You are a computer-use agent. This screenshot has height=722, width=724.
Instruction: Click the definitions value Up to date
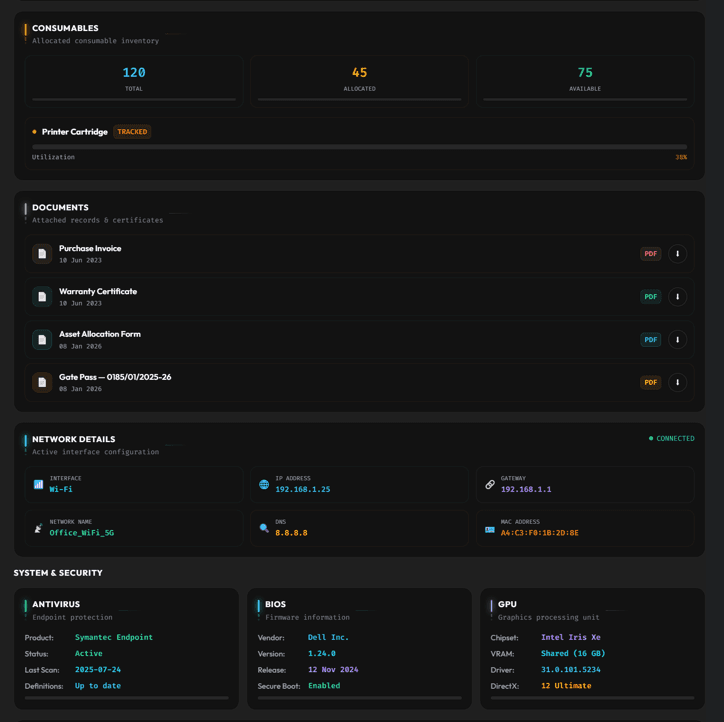point(98,686)
